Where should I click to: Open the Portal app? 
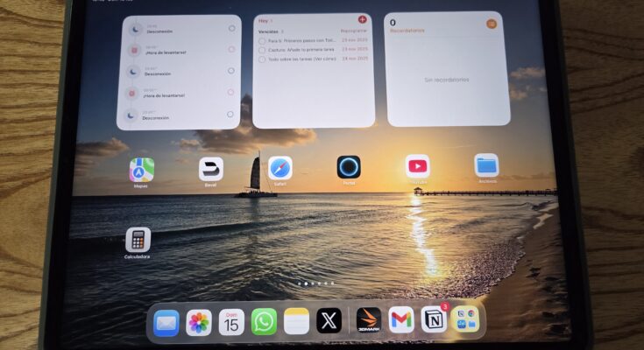[349, 166]
